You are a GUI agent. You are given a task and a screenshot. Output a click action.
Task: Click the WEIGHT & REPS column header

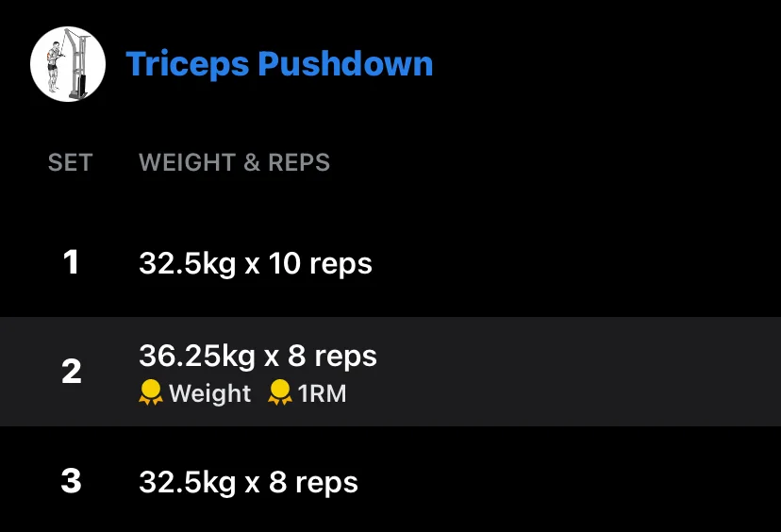point(234,162)
